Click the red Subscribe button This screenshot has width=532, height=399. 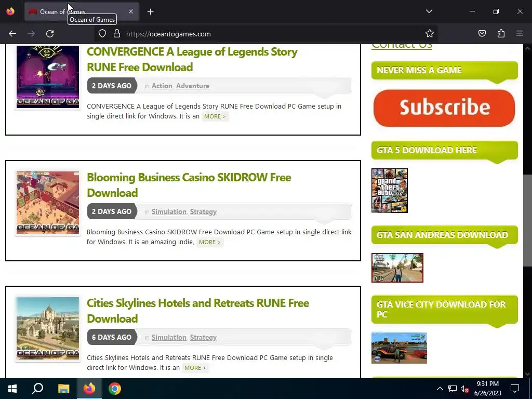coord(444,108)
